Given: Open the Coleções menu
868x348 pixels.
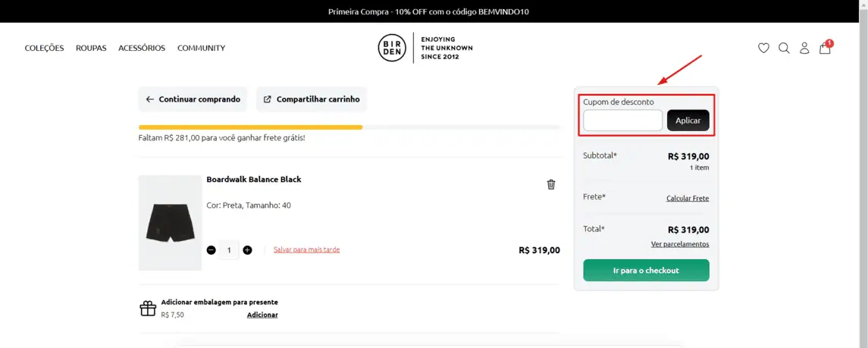Looking at the screenshot, I should (x=44, y=48).
